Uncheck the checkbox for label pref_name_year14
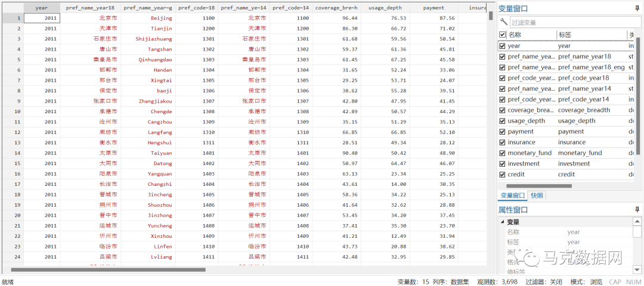 pos(502,89)
